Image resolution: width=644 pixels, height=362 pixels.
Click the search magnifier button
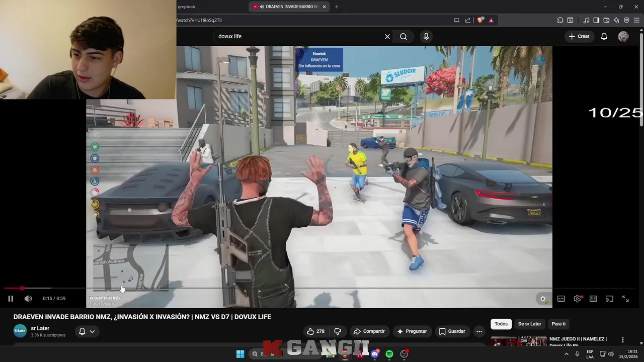[404, 36]
